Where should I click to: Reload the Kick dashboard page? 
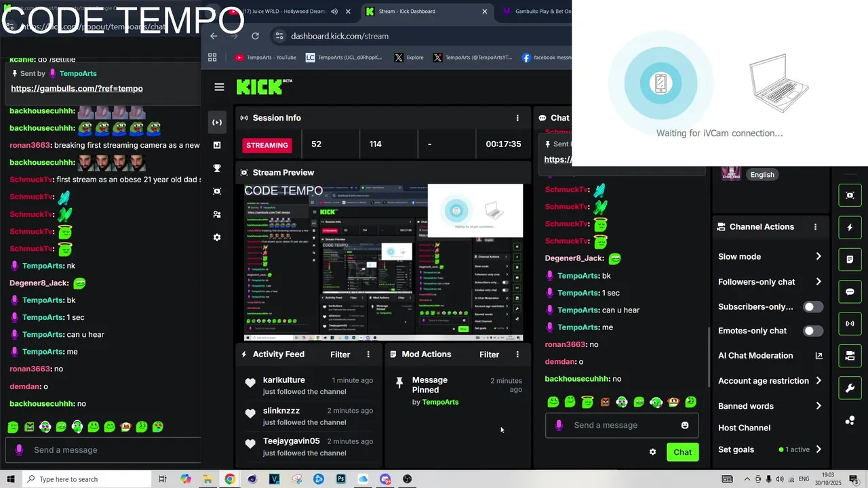[255, 36]
